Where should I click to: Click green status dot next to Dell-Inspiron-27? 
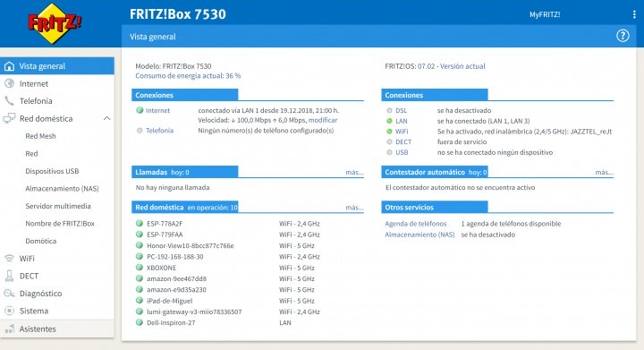140,322
